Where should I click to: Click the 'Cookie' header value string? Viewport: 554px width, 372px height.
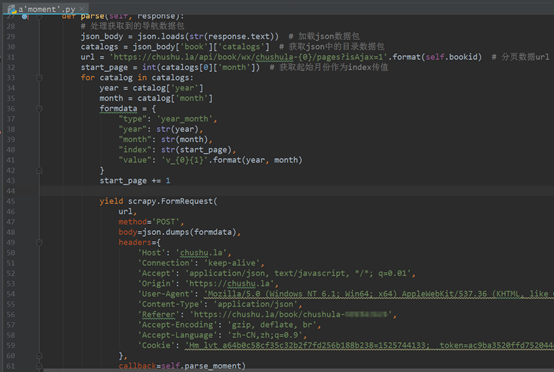369,345
